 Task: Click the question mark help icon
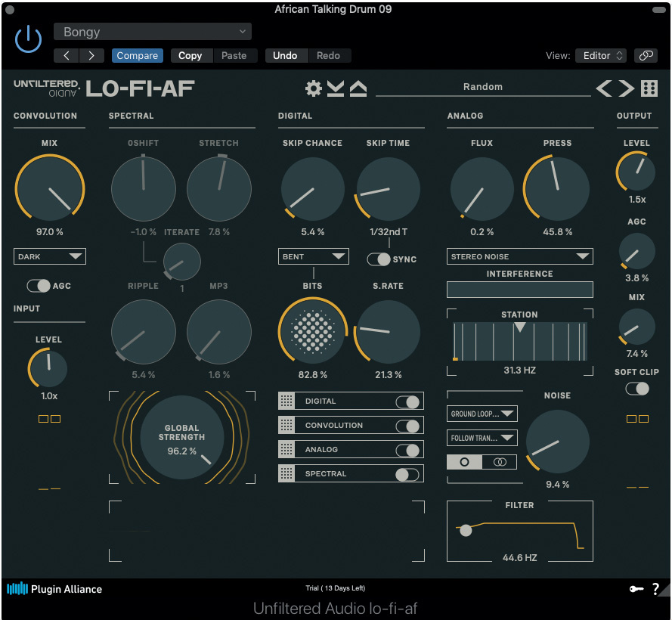click(x=655, y=589)
